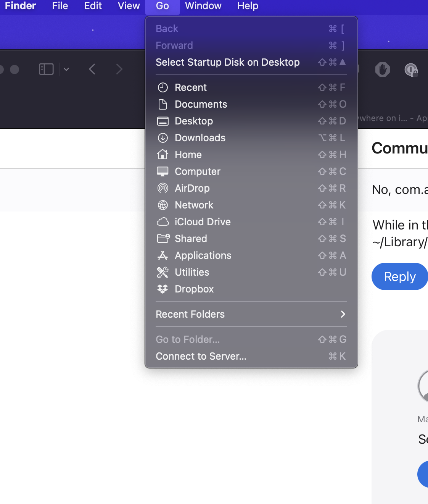
Task: Open the Window menu
Action: (x=203, y=6)
